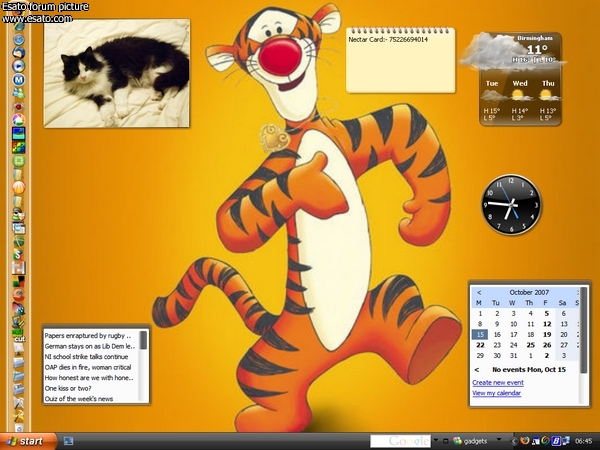
Task: Go to the previous month in the calendar
Action: (x=479, y=292)
